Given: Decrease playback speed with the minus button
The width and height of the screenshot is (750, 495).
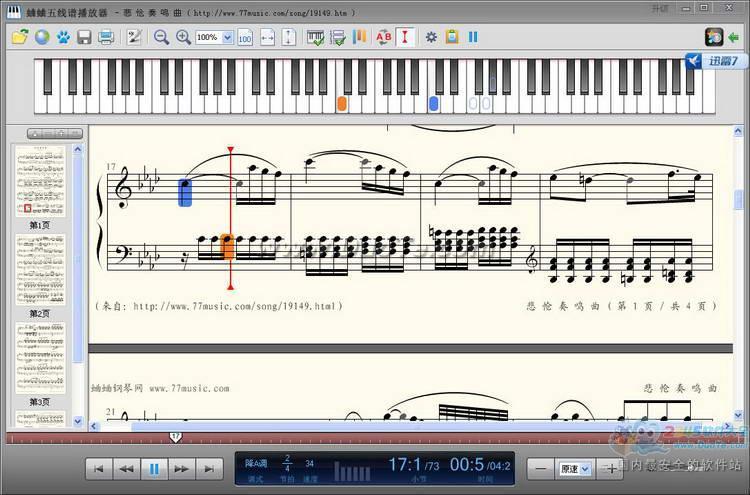Looking at the screenshot, I should tap(540, 469).
